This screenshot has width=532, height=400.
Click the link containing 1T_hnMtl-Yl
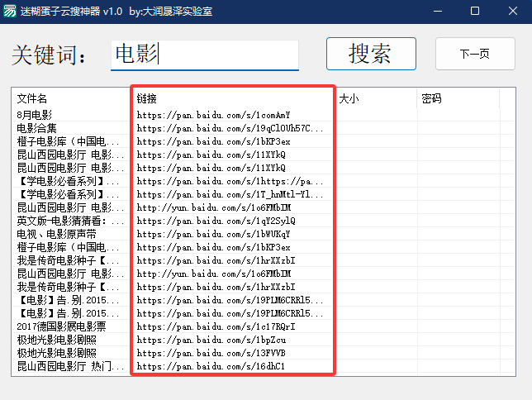pos(230,194)
